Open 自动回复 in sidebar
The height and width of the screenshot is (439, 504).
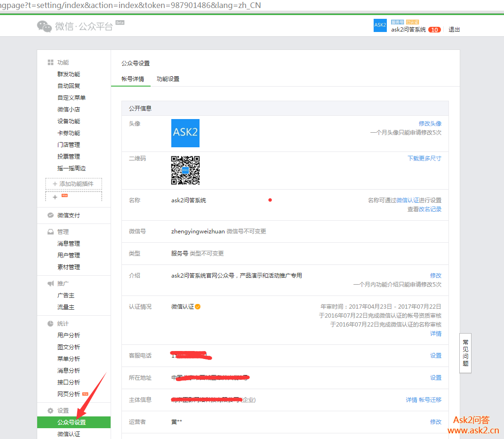(x=68, y=86)
